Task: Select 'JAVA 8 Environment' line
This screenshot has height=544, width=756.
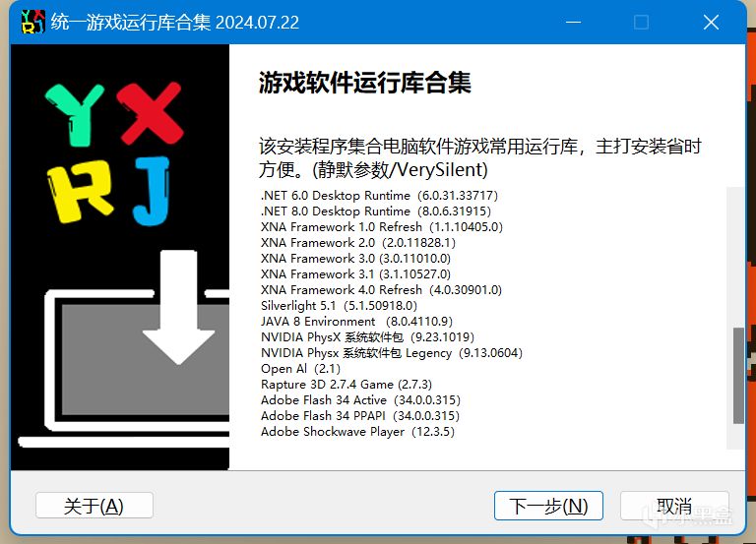Action: point(356,322)
